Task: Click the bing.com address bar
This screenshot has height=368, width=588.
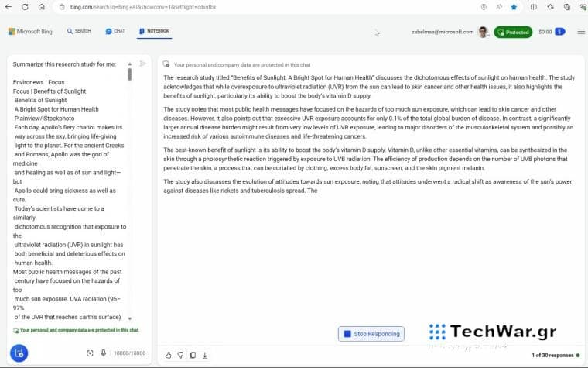Action: tap(270, 7)
